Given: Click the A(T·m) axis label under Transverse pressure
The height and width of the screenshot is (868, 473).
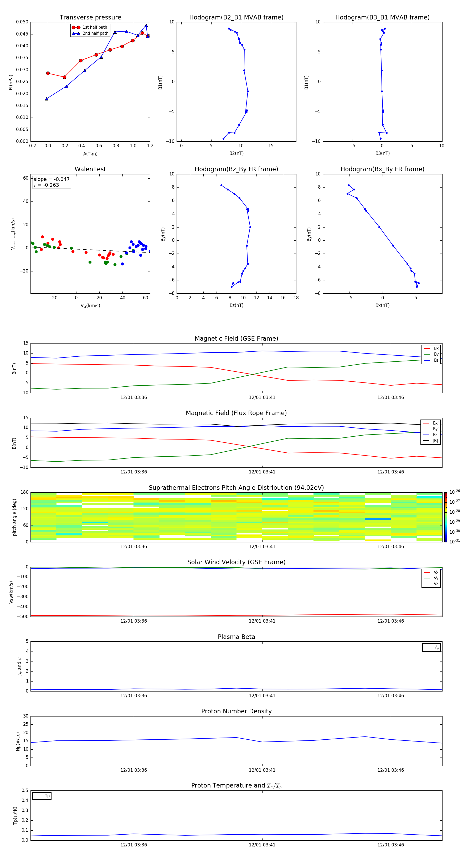Looking at the screenshot, I should tap(90, 154).
